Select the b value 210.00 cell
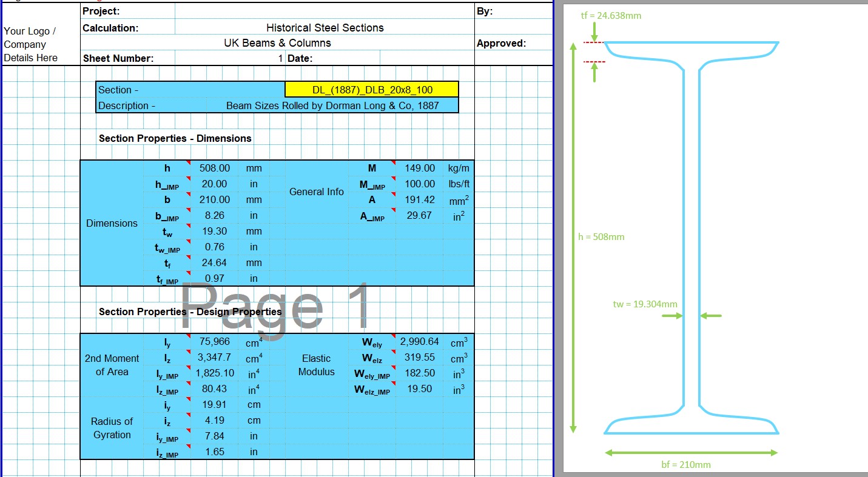 click(215, 199)
